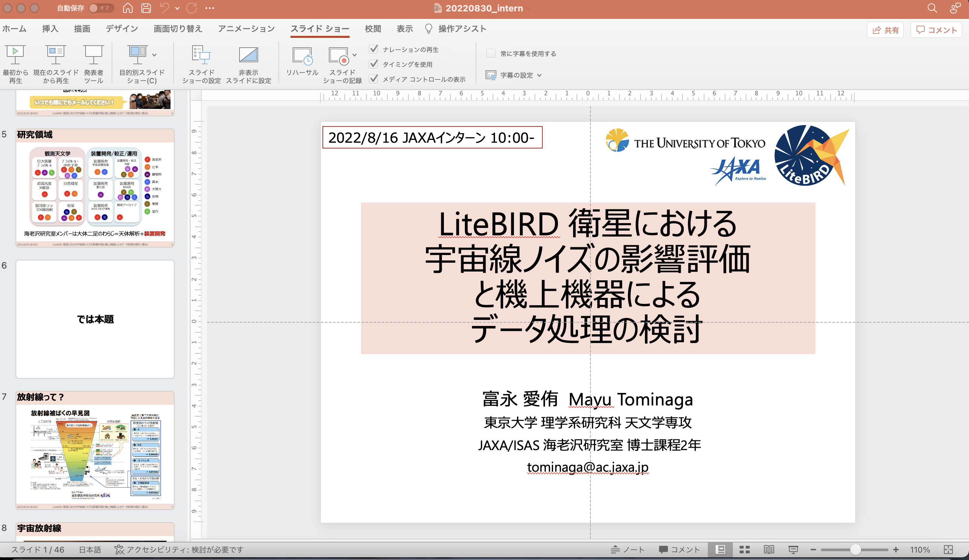Image resolution: width=969 pixels, height=560 pixels.
Task: Click the custom slide show (目的別スライドショー) icon
Action: 138,55
